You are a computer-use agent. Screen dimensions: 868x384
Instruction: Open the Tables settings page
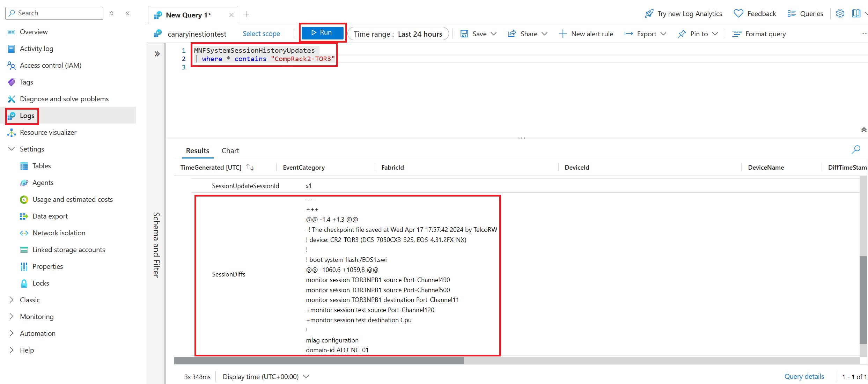point(41,166)
